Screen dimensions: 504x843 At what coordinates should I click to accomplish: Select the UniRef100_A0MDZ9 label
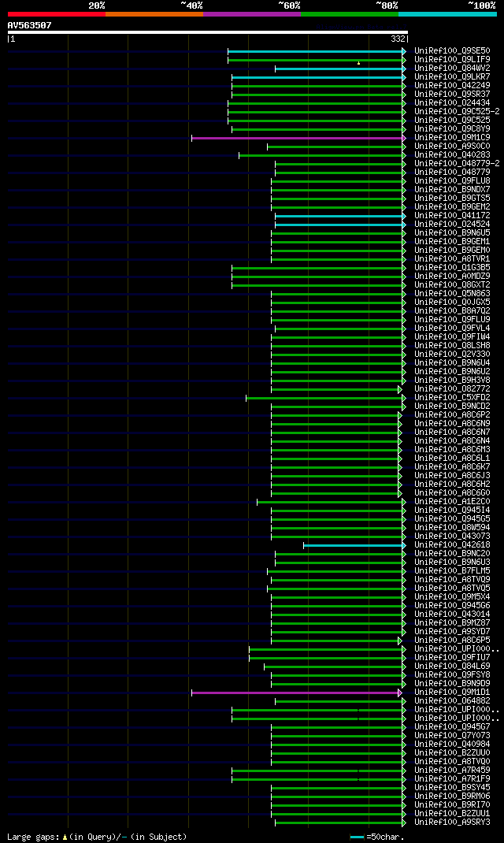pos(452,277)
